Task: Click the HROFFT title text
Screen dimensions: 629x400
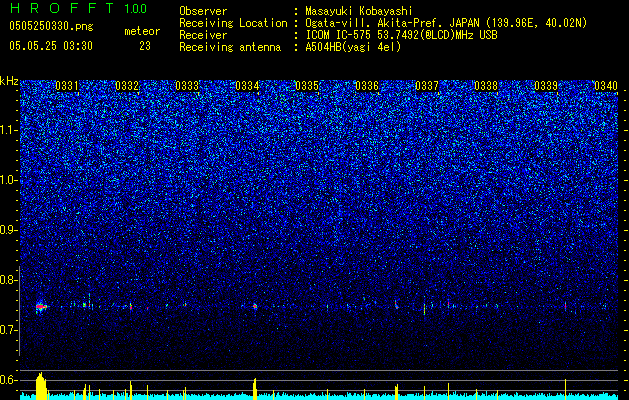Action: tap(62, 8)
